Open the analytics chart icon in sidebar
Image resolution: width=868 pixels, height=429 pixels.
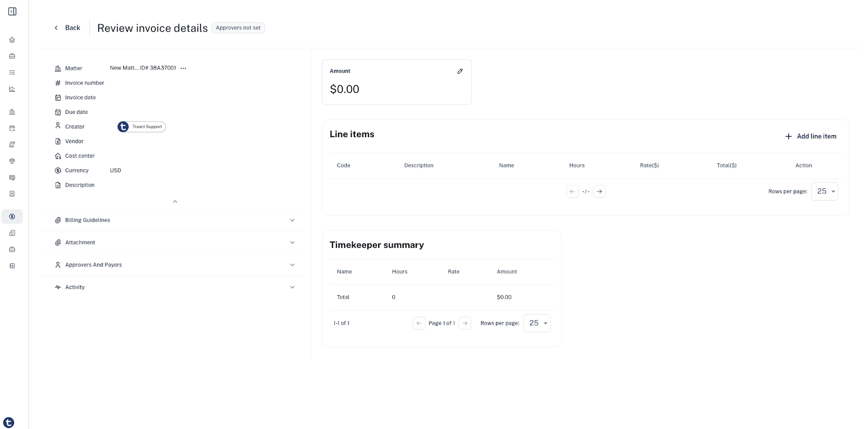pyautogui.click(x=12, y=89)
